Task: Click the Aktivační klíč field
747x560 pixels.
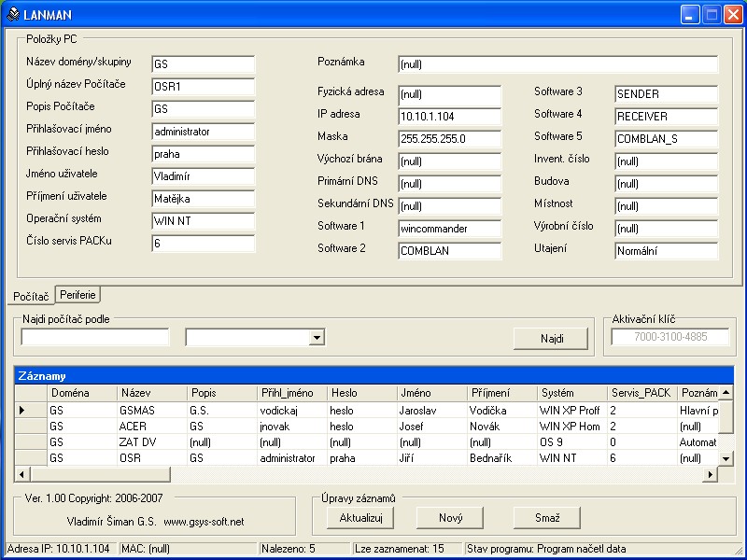Action: 670,337
